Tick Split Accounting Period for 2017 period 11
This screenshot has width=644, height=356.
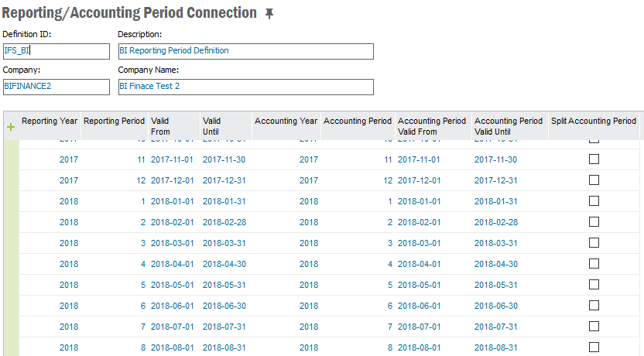[x=594, y=159]
